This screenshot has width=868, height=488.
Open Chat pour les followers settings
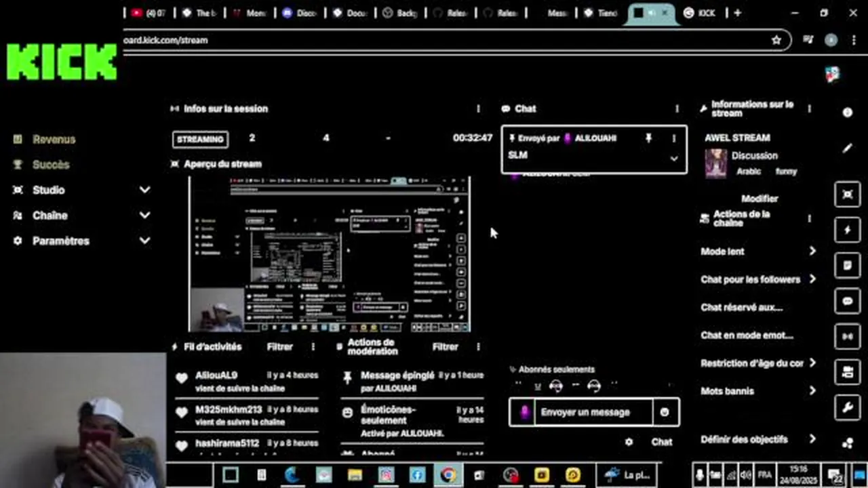pyautogui.click(x=758, y=279)
